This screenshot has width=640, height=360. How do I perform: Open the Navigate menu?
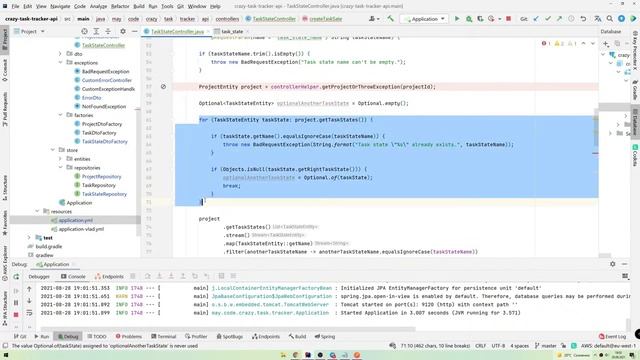point(60,6)
